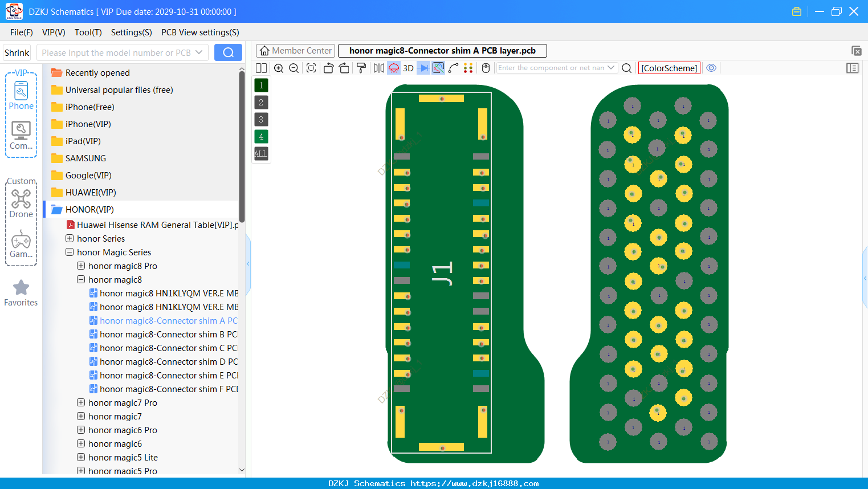Viewport: 868px width, 489px height.
Task: Open the right side panel toggle
Action: pyautogui.click(x=853, y=68)
